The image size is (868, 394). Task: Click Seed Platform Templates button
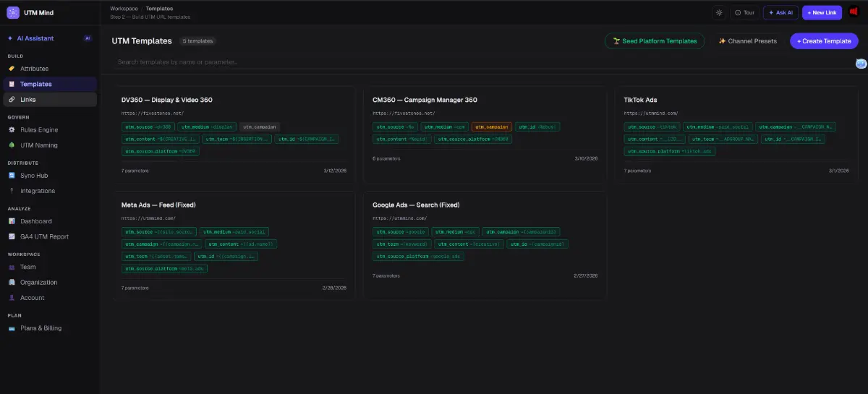pyautogui.click(x=655, y=41)
